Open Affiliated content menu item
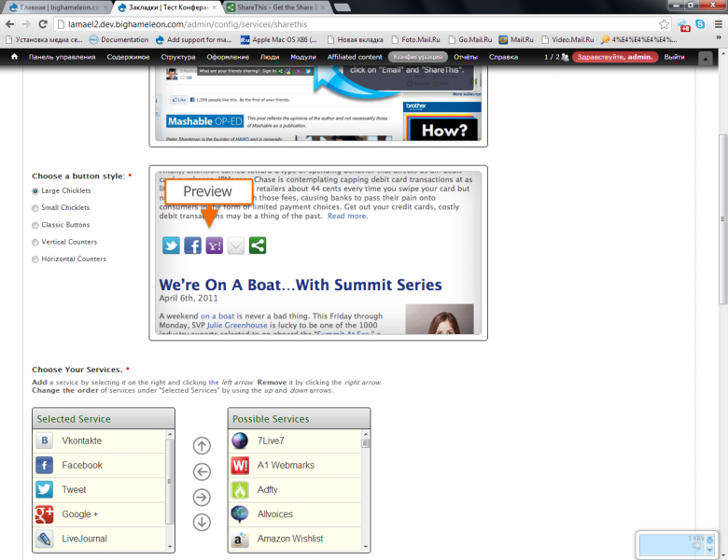 [355, 57]
